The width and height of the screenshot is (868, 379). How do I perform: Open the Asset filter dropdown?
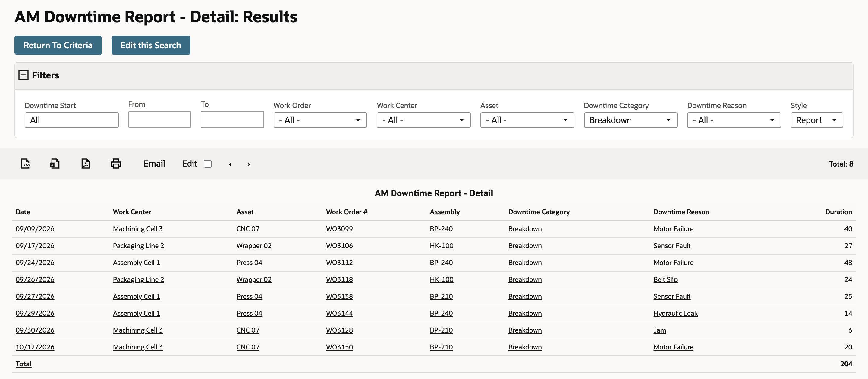click(527, 120)
